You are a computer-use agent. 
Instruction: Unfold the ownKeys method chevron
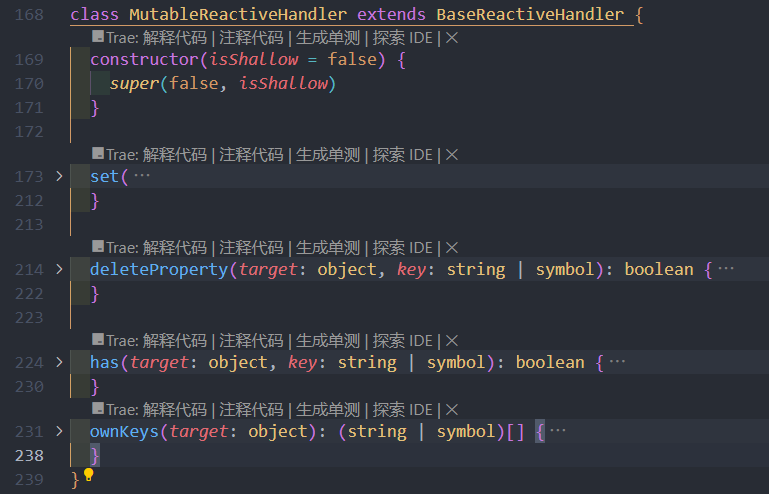click(x=59, y=431)
